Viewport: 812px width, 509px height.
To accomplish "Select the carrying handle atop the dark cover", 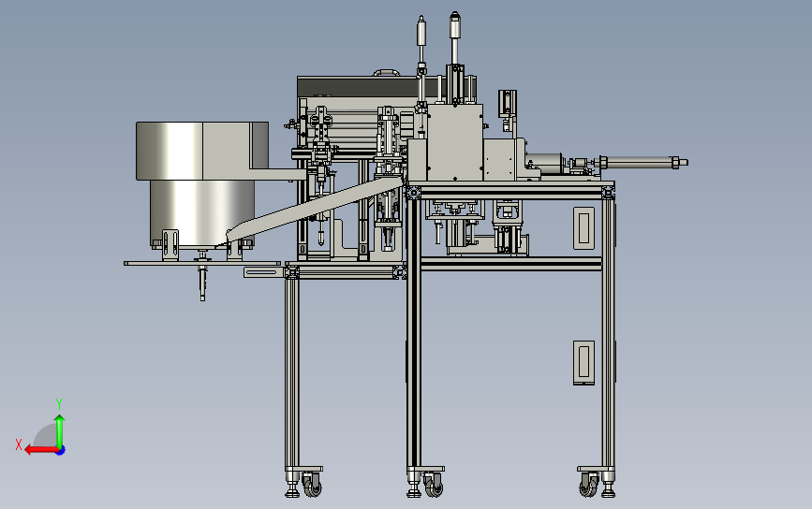I will click(x=387, y=72).
